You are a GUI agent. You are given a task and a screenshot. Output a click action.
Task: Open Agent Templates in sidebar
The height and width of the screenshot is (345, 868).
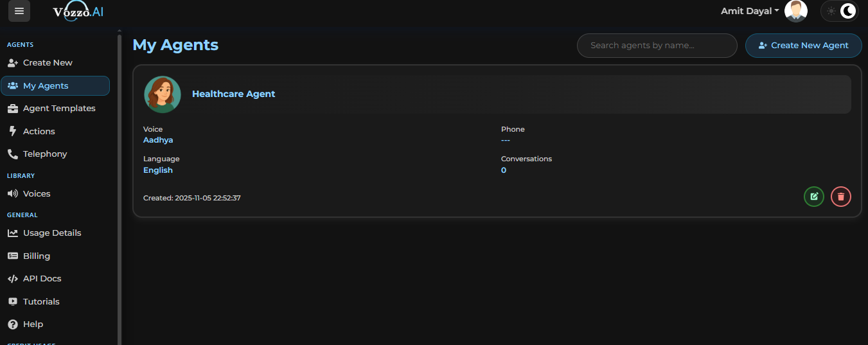click(55, 109)
